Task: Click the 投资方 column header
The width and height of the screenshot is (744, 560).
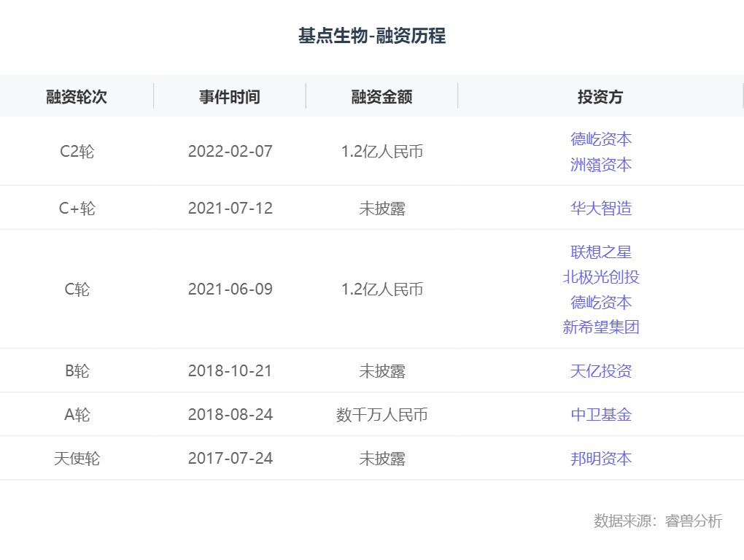Action: 600,97
